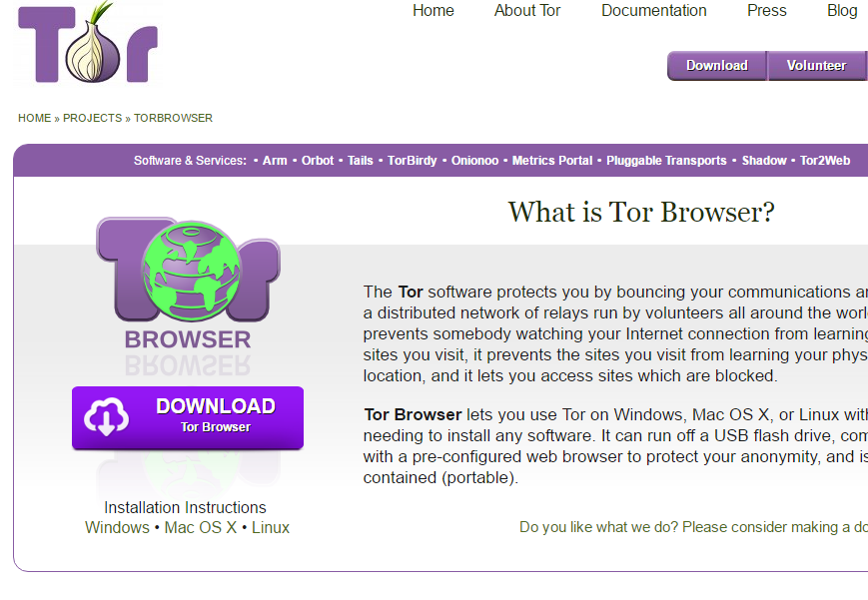Click the 'Software & Services:' label
This screenshot has height=600, width=868.
pyautogui.click(x=190, y=161)
